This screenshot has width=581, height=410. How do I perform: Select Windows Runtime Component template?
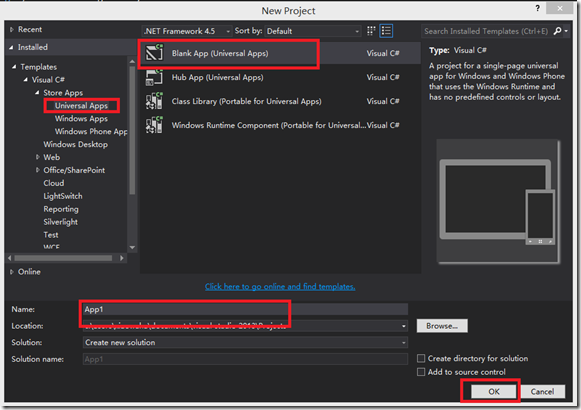coord(280,125)
